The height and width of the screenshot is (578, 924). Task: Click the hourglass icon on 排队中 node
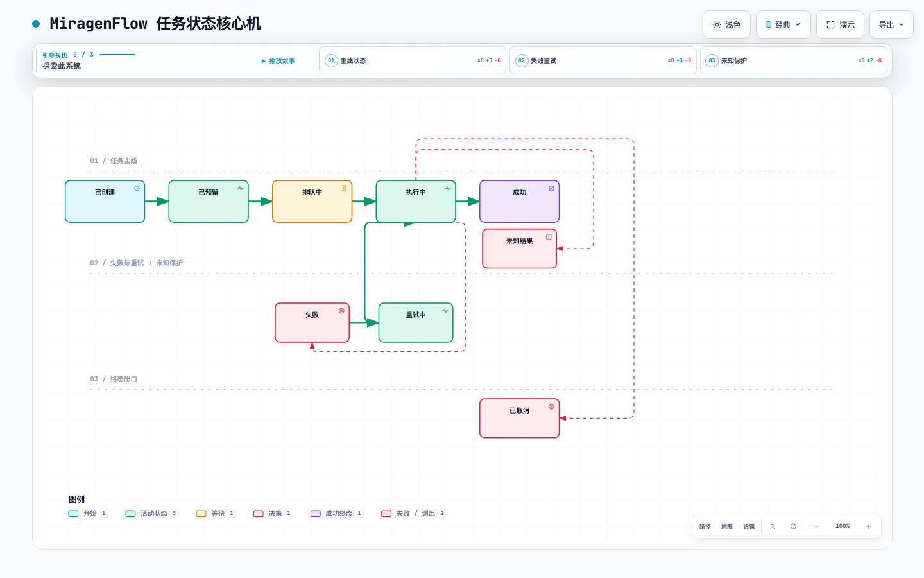[x=344, y=188]
